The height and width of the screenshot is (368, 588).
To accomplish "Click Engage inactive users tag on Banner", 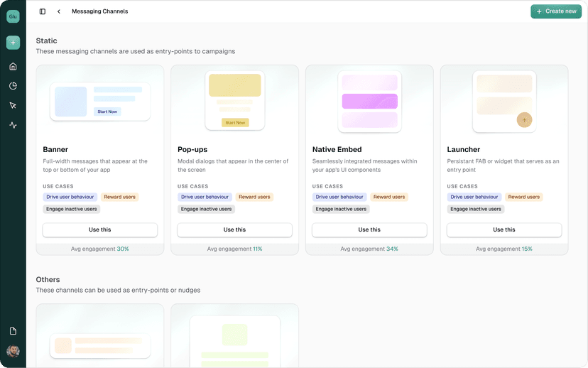I will click(72, 209).
